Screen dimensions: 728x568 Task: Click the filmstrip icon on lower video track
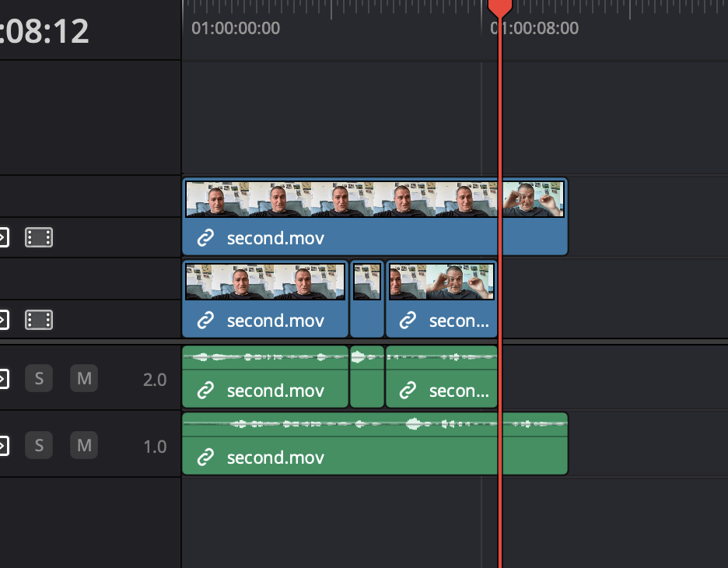click(39, 320)
